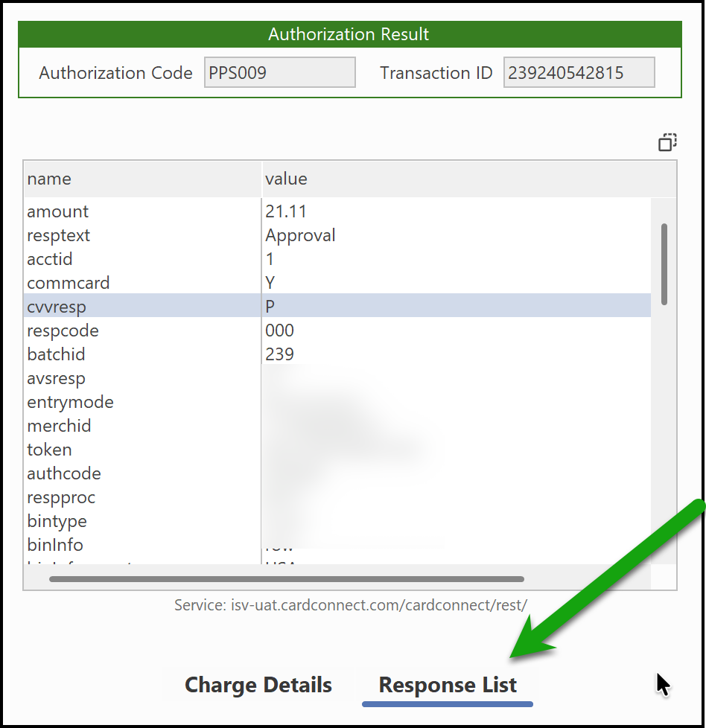Click the 'Transaction ID' label

pos(436,73)
